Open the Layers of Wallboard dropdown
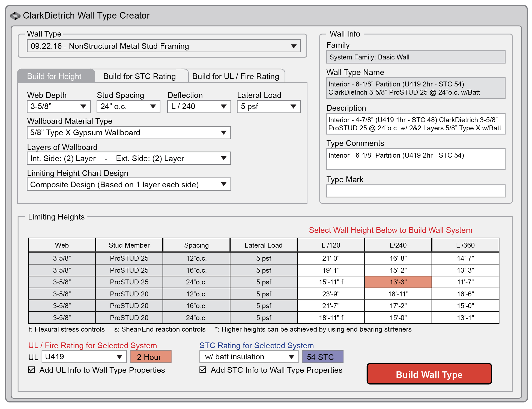 click(129, 158)
